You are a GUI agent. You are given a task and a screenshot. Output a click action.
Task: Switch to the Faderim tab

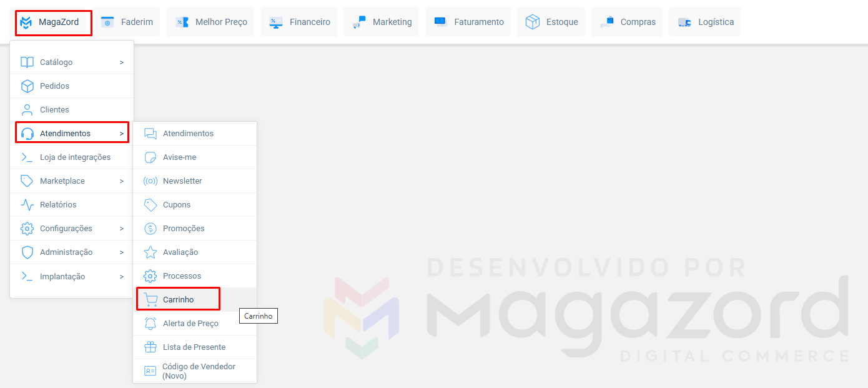(127, 22)
